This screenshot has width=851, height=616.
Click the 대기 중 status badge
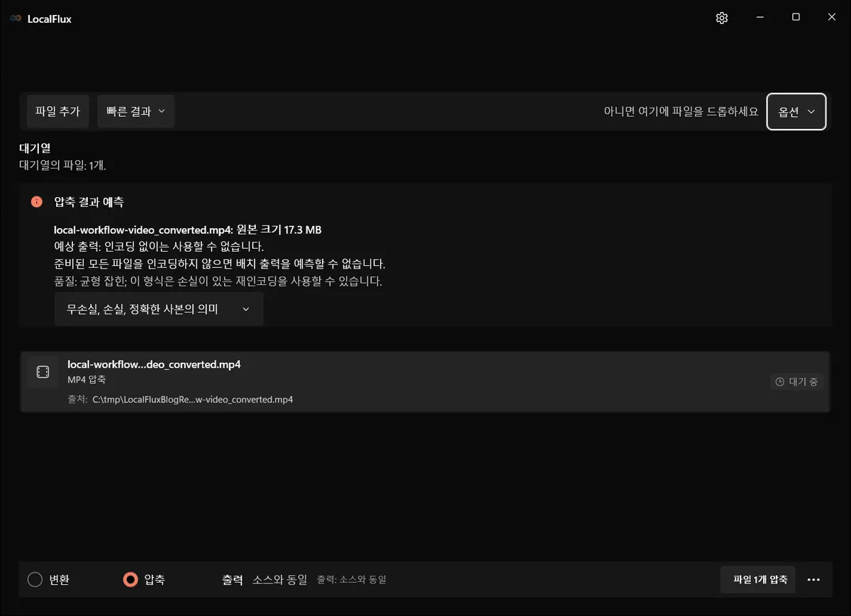pos(797,382)
